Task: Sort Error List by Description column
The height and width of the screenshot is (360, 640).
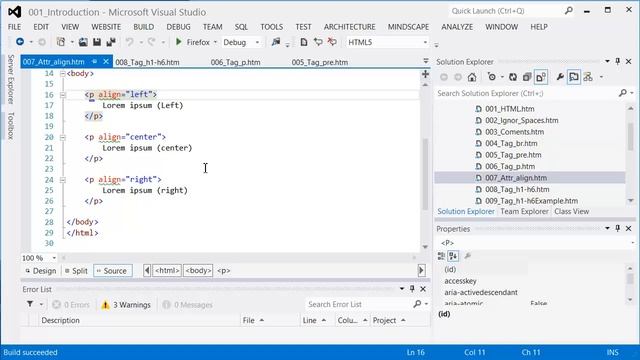Action: coord(139,320)
